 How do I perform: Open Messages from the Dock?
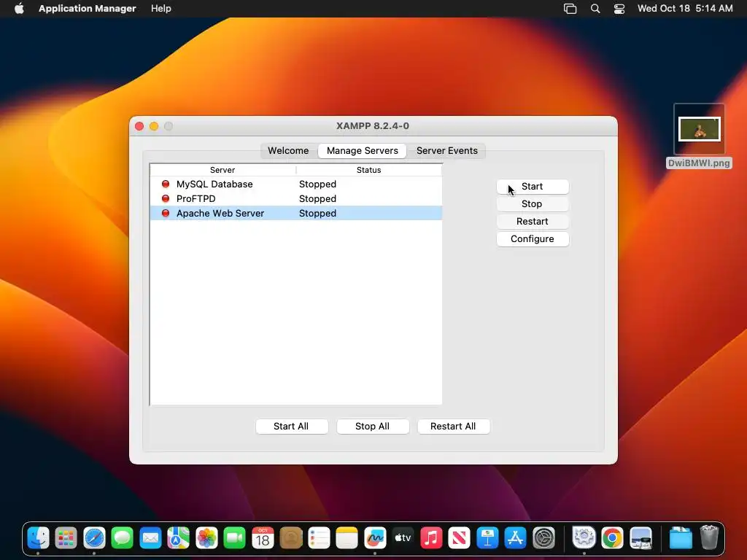click(x=123, y=538)
